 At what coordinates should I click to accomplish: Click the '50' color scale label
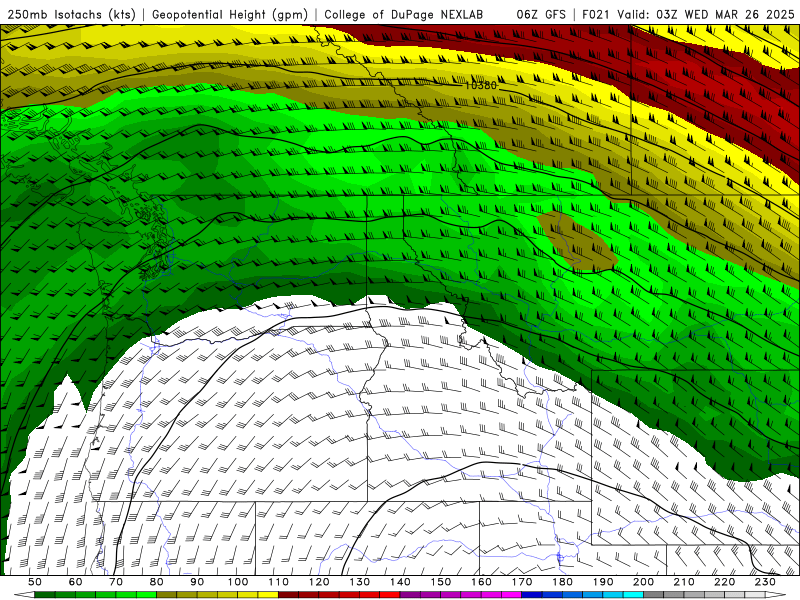pos(35,582)
